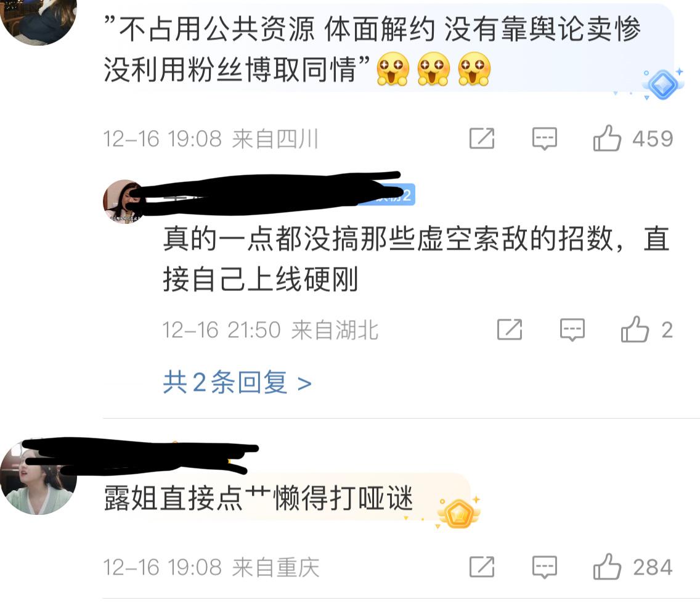
Task: Share the comment from 重庆
Action: (482, 567)
